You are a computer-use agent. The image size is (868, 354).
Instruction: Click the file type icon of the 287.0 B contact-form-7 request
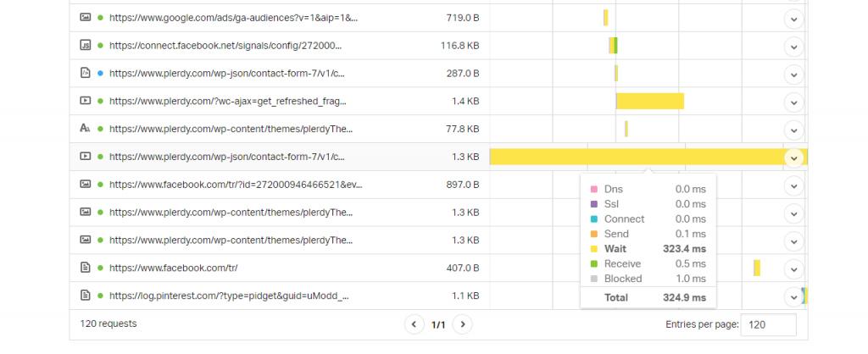pos(85,73)
